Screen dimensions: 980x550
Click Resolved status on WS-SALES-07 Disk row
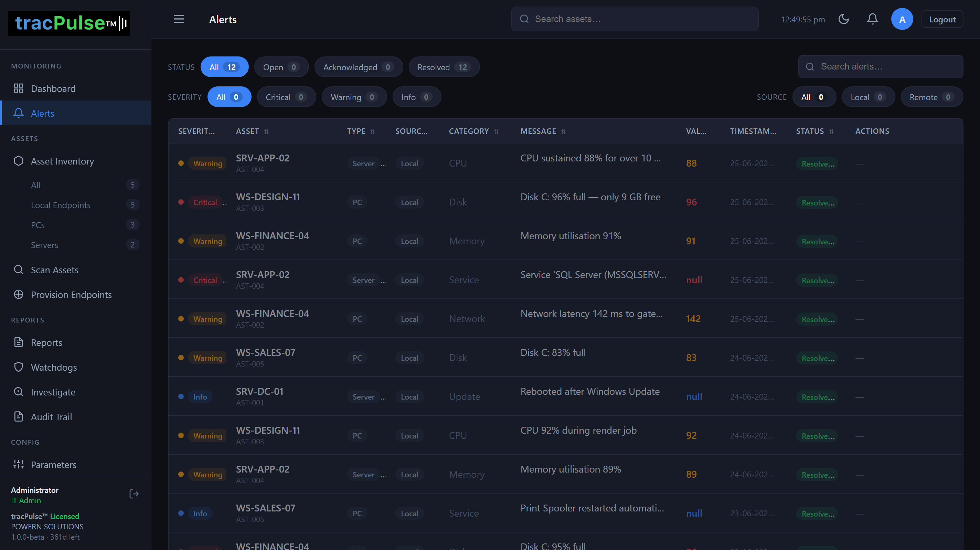818,358
